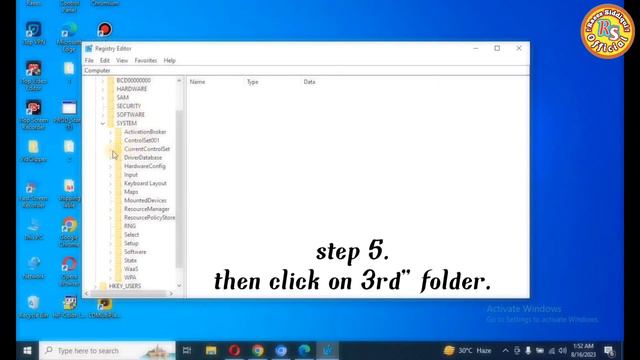Click the address bar showing Computer

306,71
